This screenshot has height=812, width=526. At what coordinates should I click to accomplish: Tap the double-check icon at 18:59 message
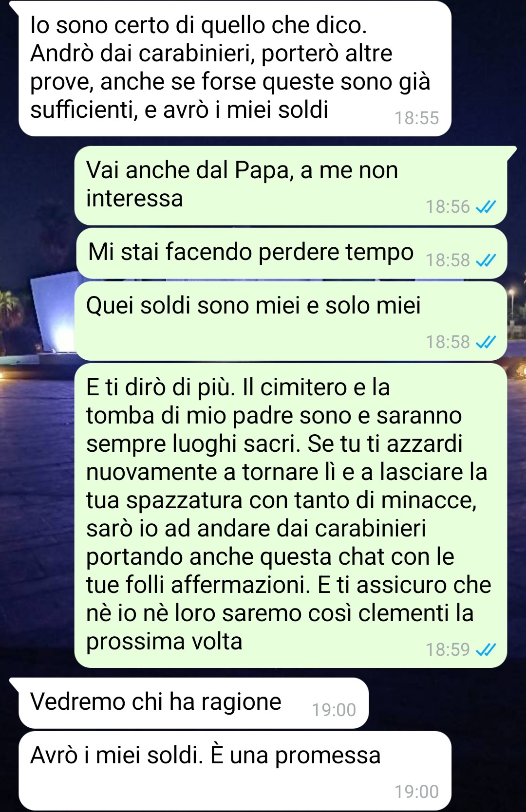pos(485,649)
